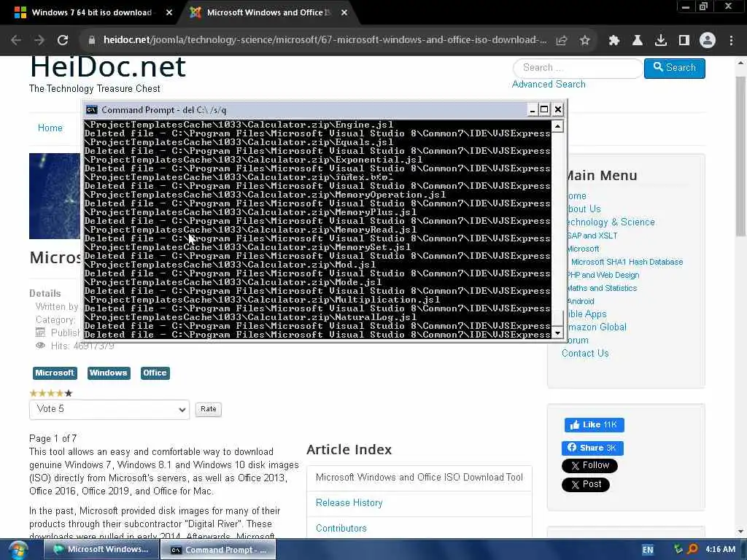Open Microsoft Windows and Office ISO Download Tool index entry
The image size is (747, 560).
[419, 478]
